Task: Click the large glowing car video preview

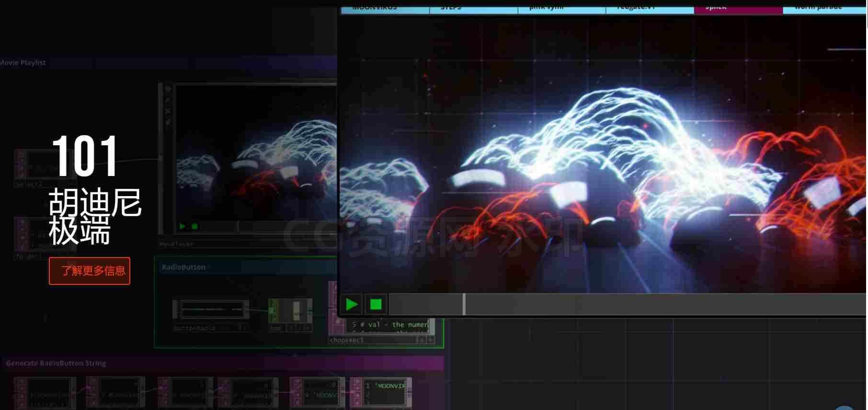Action: 603,153
